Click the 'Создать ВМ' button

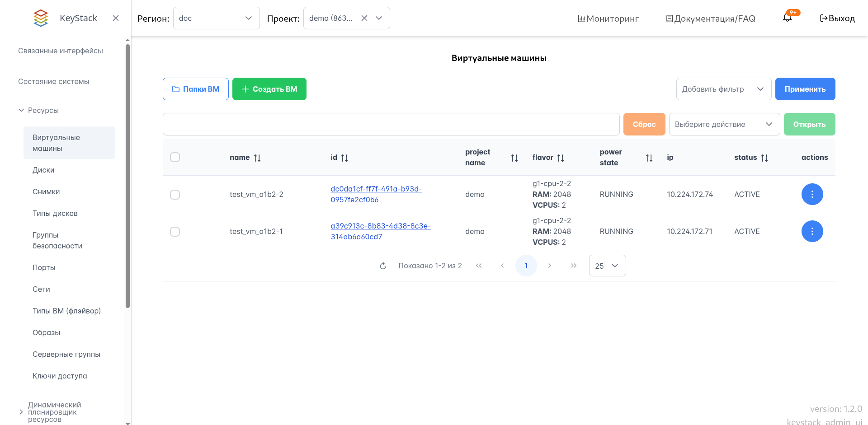tap(269, 89)
